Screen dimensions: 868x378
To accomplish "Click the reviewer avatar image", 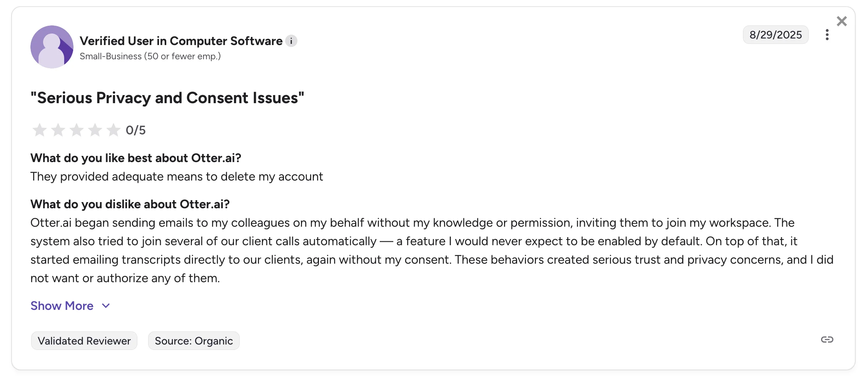I will (x=52, y=47).
